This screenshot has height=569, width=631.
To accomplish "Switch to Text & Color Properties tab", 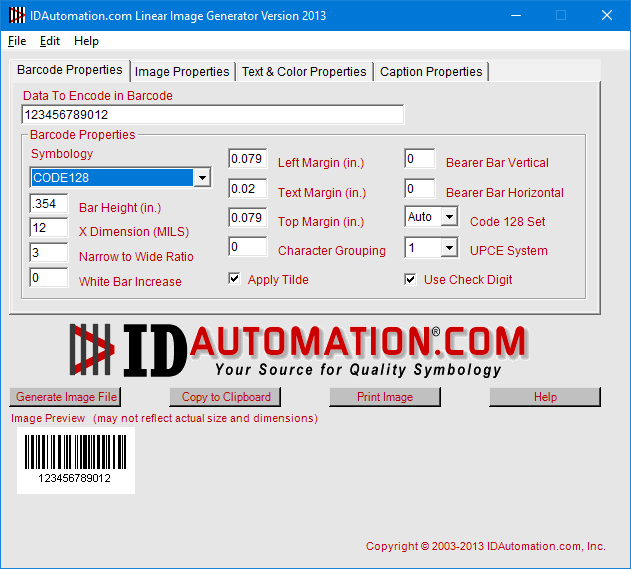I will tap(304, 72).
